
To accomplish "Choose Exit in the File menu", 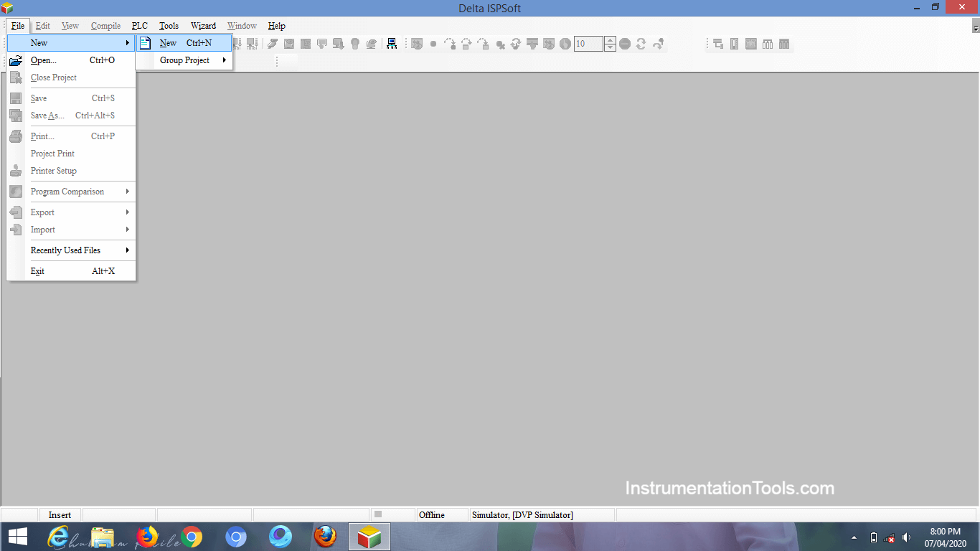I will (71, 271).
